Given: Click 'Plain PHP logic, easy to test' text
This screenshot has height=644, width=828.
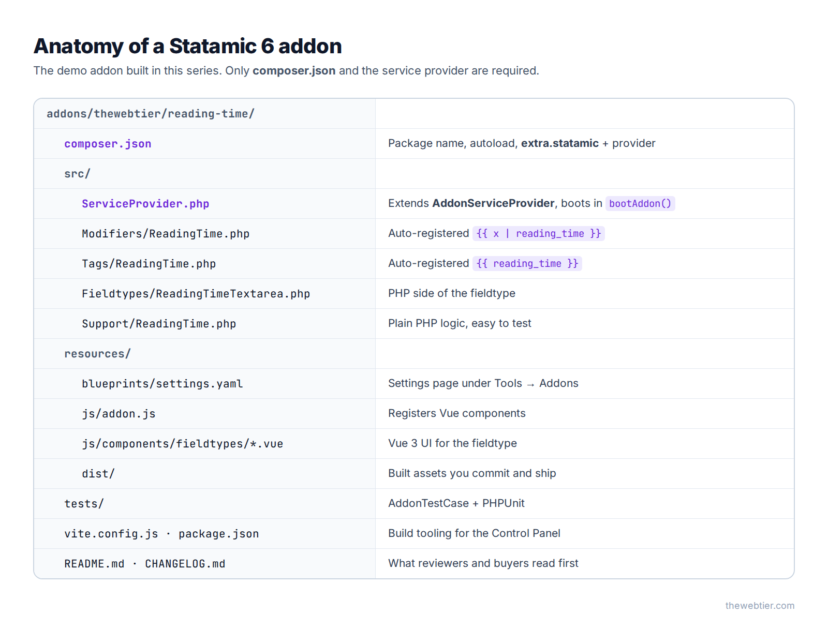Looking at the screenshot, I should pos(460,323).
